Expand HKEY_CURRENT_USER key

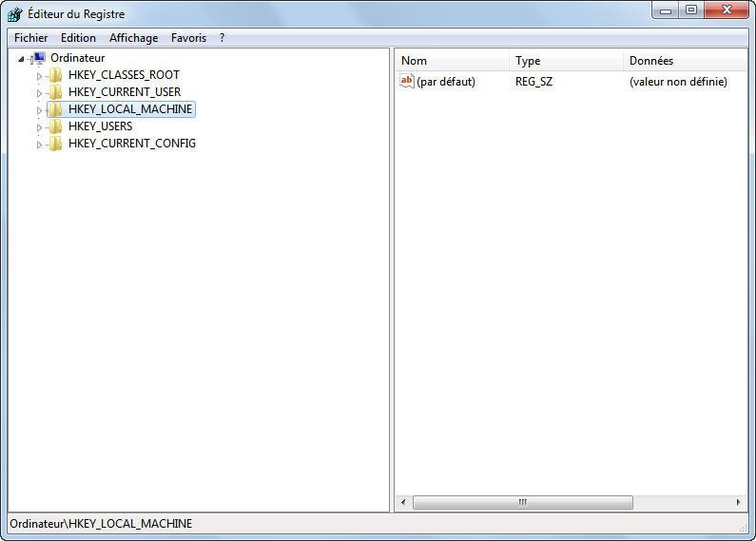39,93
